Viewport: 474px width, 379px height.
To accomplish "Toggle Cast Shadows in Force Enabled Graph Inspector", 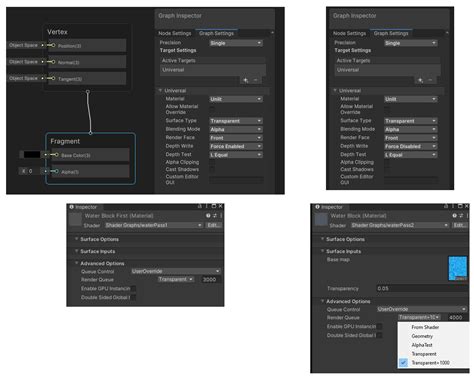I will click(x=212, y=169).
